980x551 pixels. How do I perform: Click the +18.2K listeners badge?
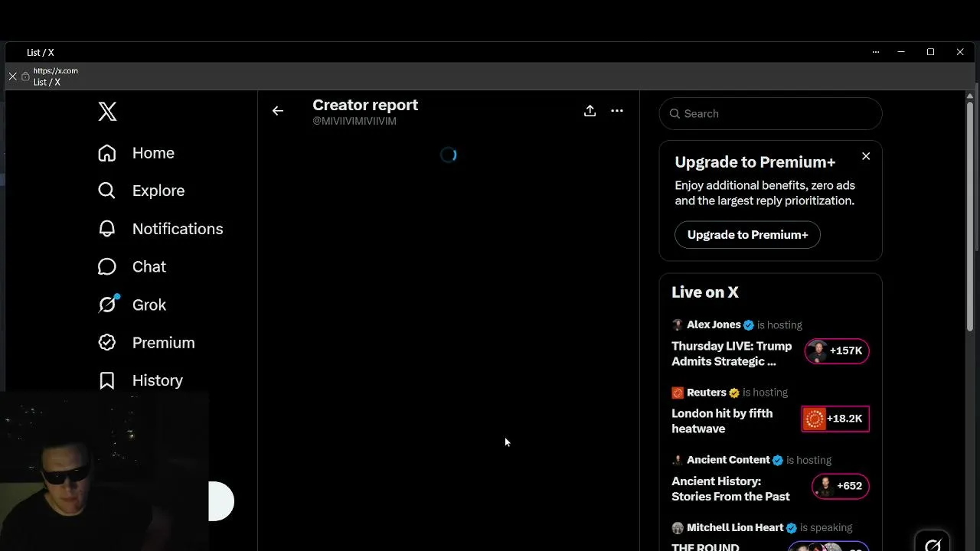click(x=835, y=419)
